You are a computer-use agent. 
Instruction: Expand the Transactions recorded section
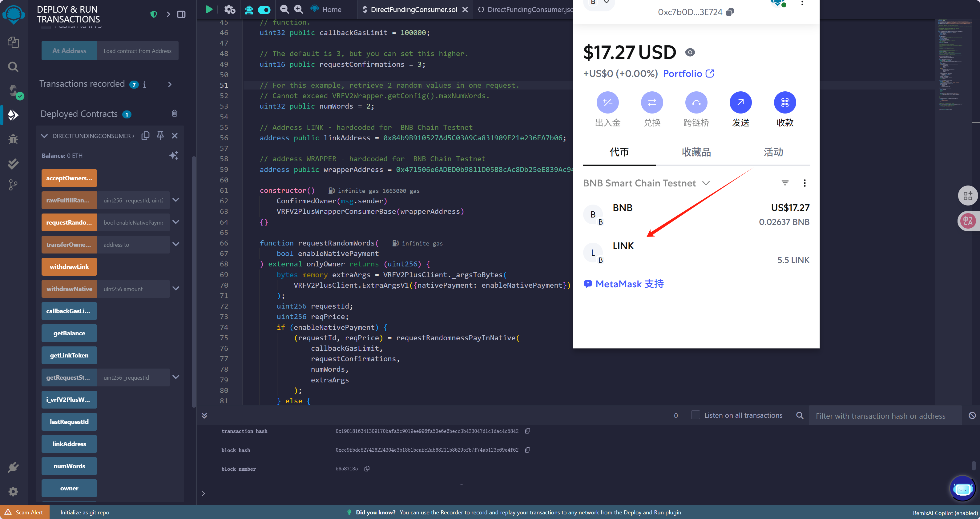click(170, 84)
